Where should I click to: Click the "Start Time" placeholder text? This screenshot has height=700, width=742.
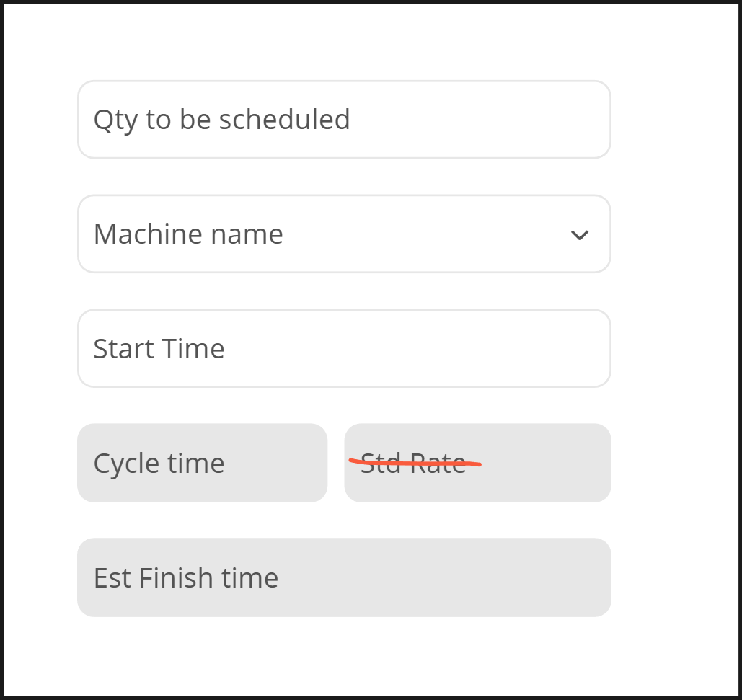[x=159, y=349]
